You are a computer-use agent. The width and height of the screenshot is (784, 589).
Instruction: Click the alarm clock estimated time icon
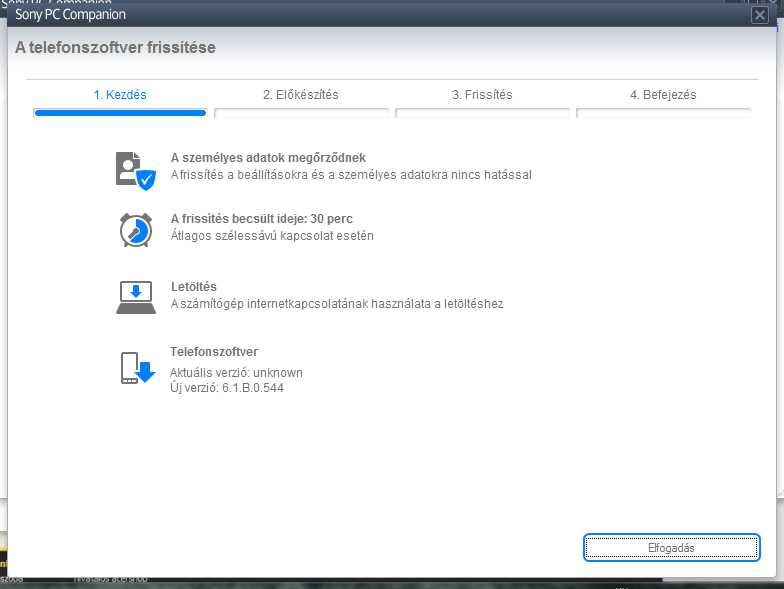click(x=136, y=230)
